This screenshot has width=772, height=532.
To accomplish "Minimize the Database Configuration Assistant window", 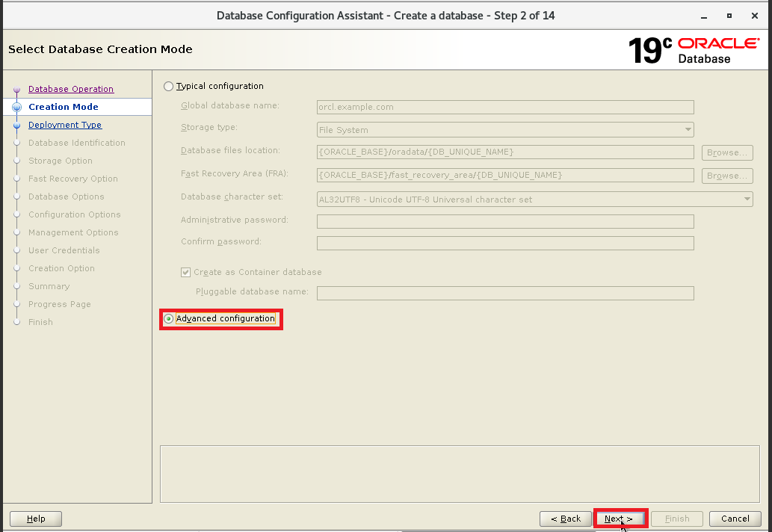I will pos(704,16).
